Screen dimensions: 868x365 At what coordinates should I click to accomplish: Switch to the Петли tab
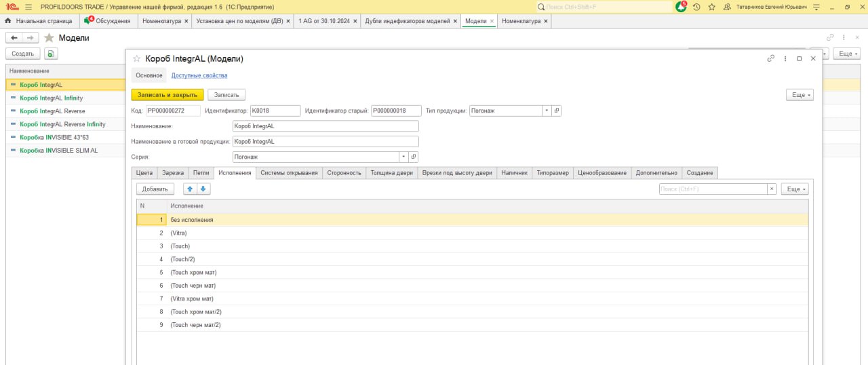(201, 173)
